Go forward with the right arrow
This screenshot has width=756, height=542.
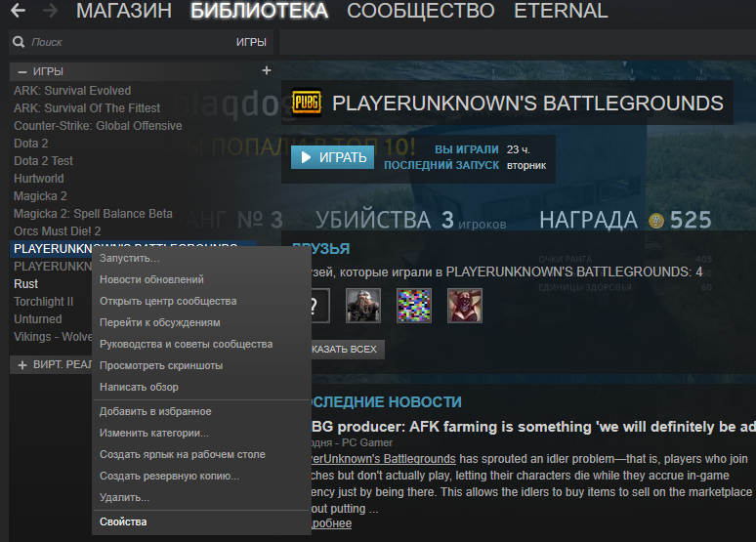click(x=50, y=11)
